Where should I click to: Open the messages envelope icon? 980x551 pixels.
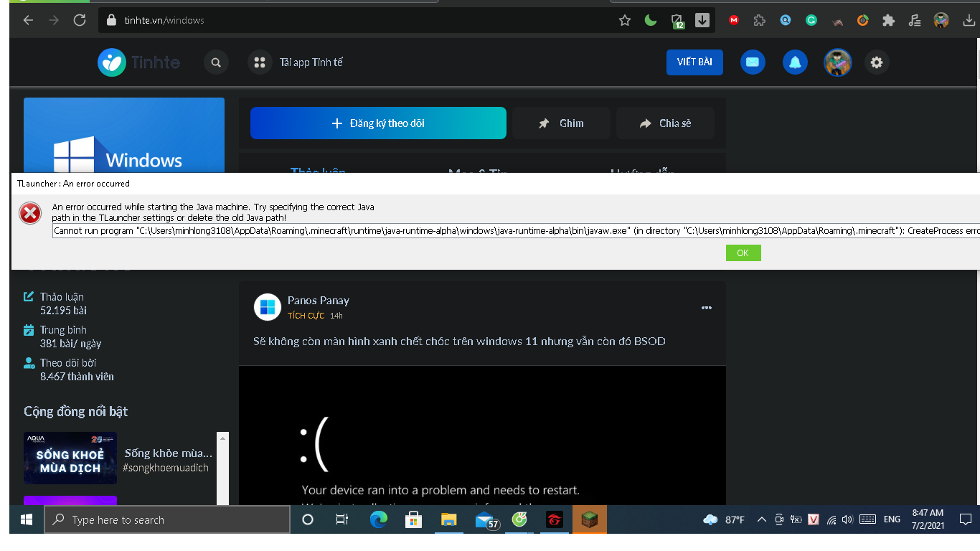[x=753, y=62]
